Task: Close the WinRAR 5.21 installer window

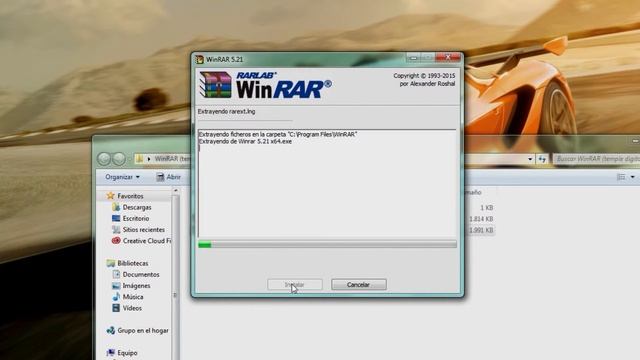Action: pyautogui.click(x=447, y=58)
